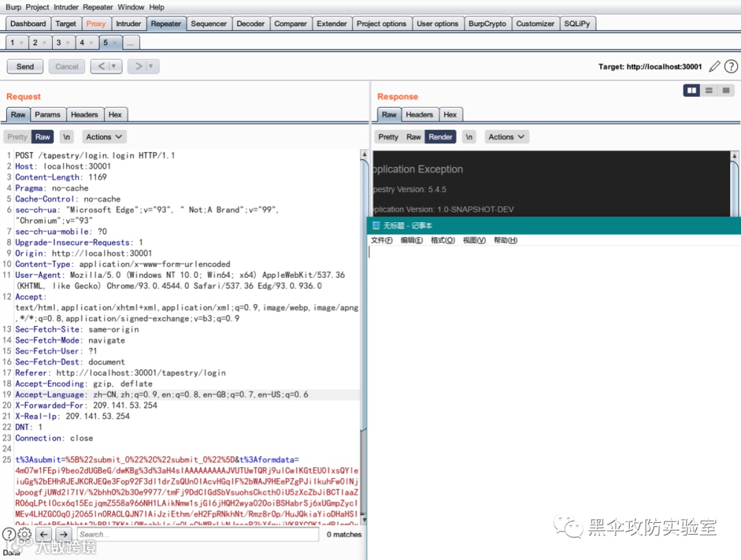Screen dimensions: 741x560
Task: Close Repeater tab 4 with its x
Action: 91,43
